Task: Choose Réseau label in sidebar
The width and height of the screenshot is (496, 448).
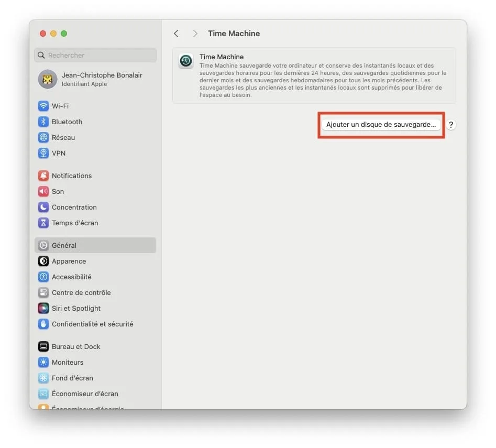Action: coord(63,138)
